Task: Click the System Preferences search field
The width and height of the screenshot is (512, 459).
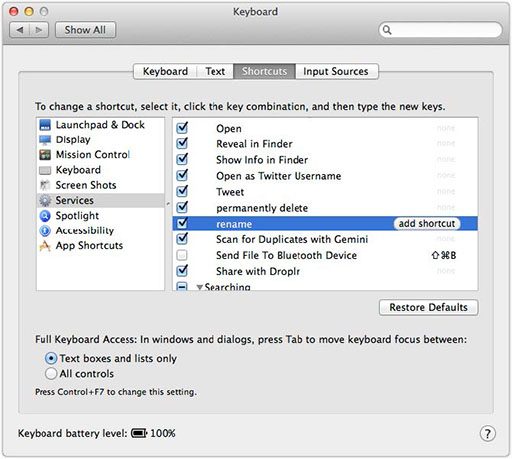Action: [x=440, y=30]
